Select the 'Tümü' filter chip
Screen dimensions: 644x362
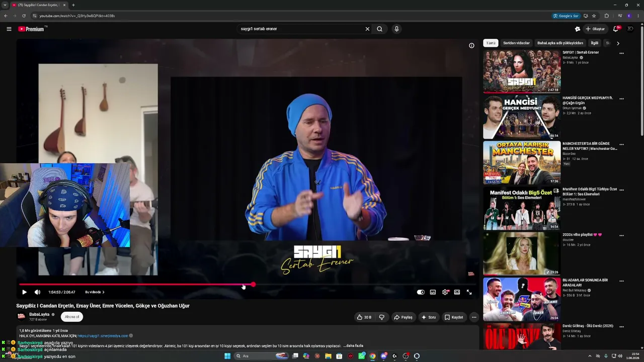click(491, 43)
